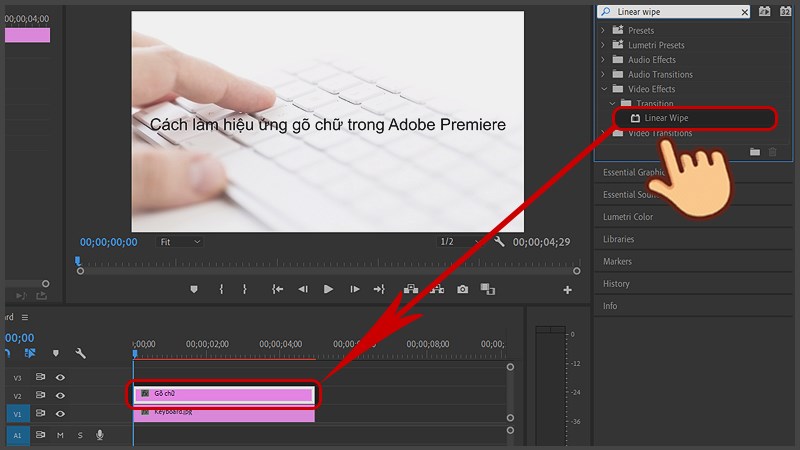The width and height of the screenshot is (800, 450).
Task: Solo the A1 audio track
Action: pyautogui.click(x=80, y=435)
